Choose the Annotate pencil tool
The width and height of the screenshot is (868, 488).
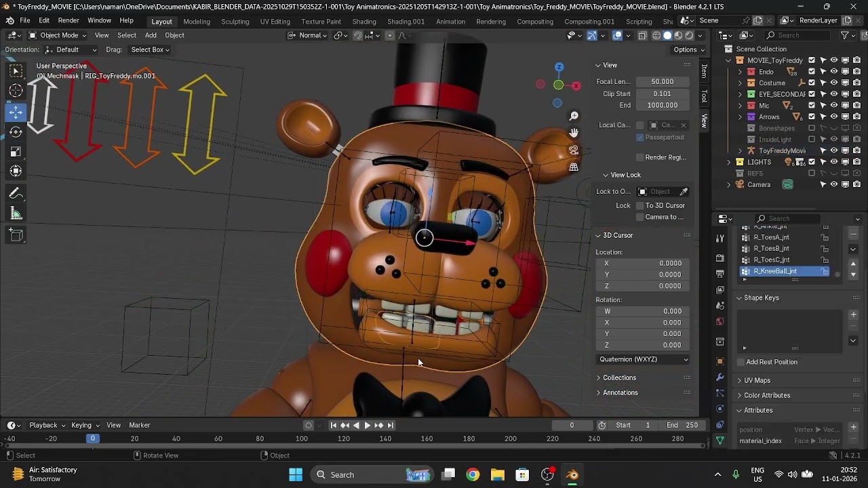(x=16, y=195)
